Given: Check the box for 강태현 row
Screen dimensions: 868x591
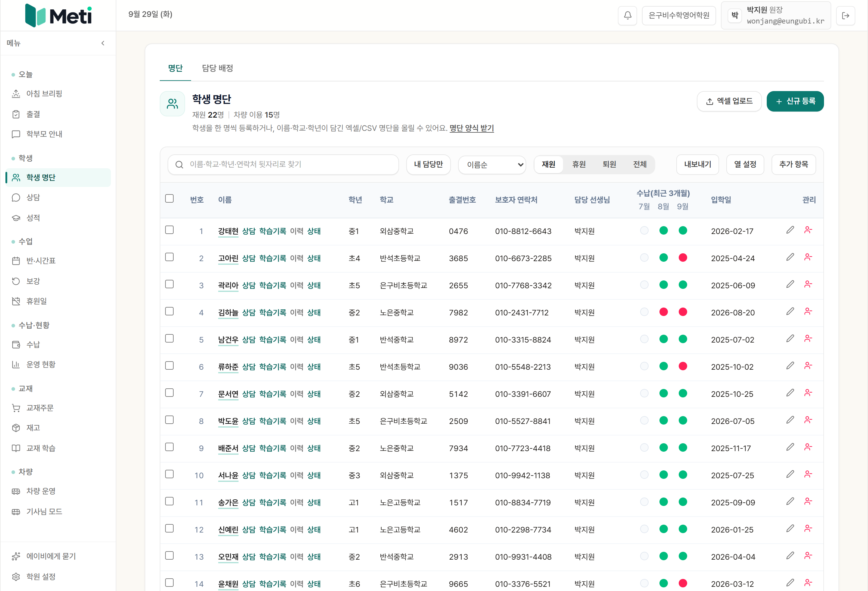Looking at the screenshot, I should [170, 230].
